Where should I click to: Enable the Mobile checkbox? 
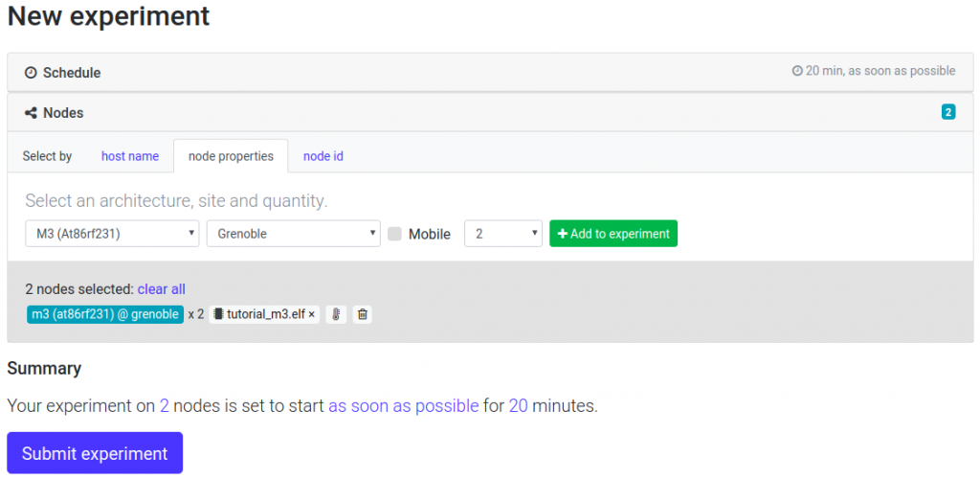[394, 234]
